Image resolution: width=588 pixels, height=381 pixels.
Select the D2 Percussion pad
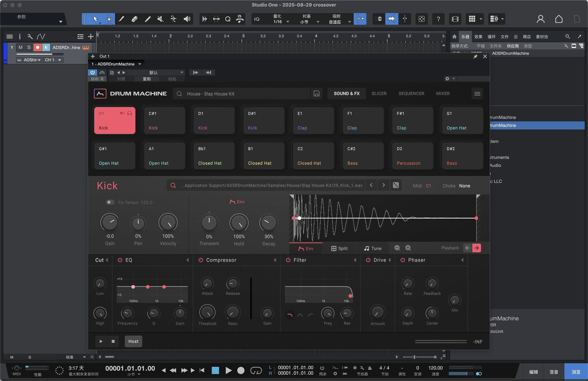(x=413, y=156)
